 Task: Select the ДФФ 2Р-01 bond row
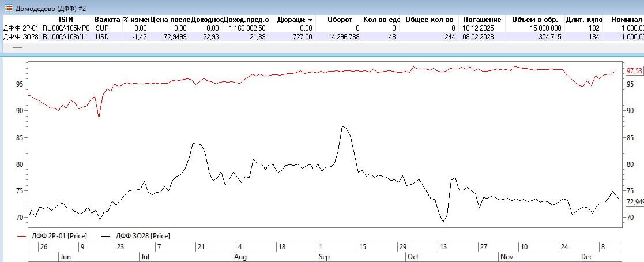click(x=21, y=28)
